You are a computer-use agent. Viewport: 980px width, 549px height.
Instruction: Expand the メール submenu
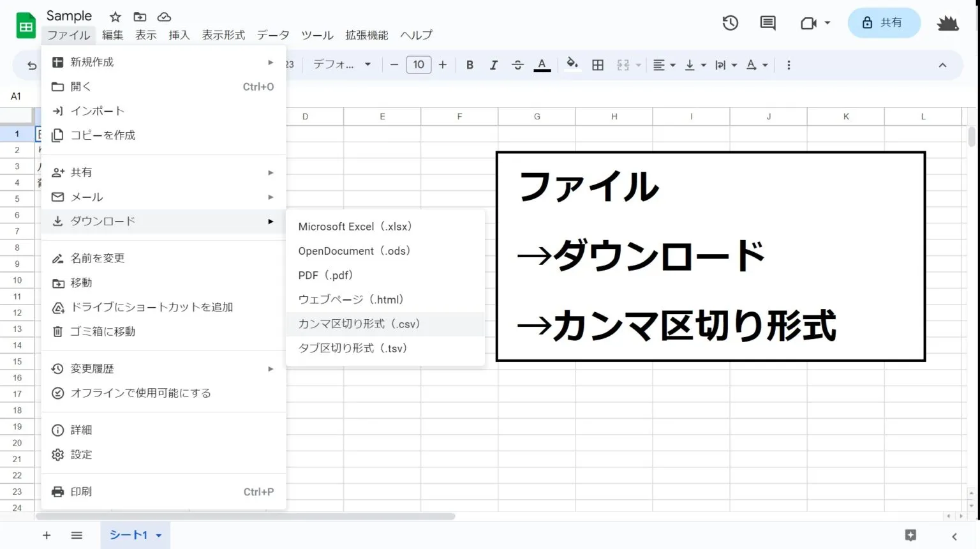(163, 197)
